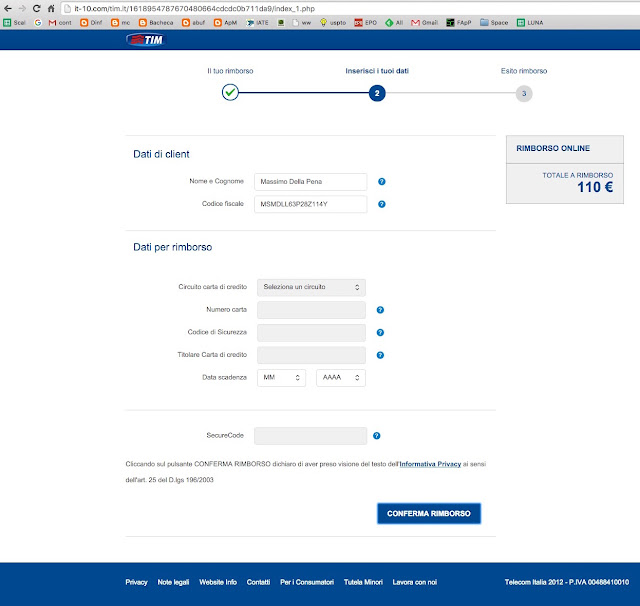The width and height of the screenshot is (640, 606).
Task: Open the IATE bookmark
Action: (258, 23)
